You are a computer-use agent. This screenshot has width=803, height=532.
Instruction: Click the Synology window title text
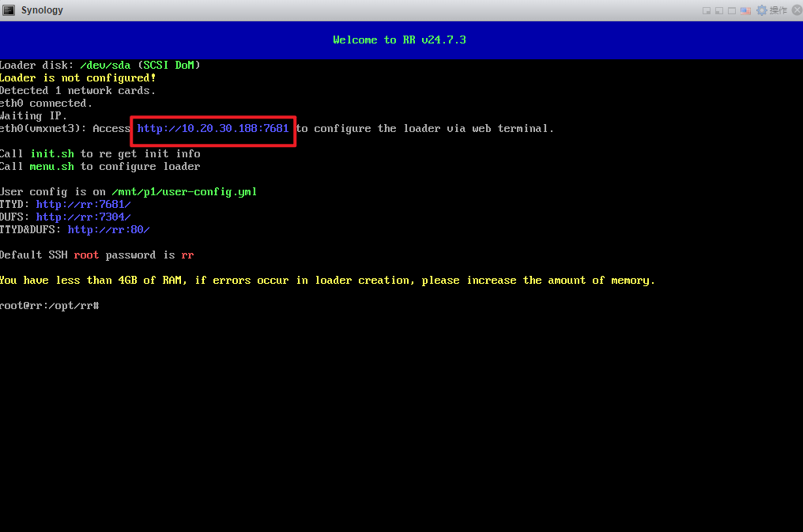(x=42, y=10)
